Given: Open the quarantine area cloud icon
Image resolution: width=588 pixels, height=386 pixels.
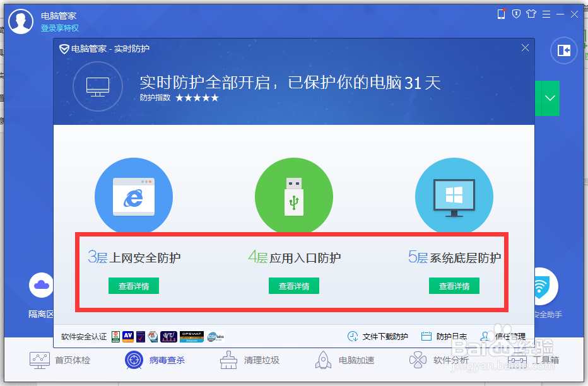Looking at the screenshot, I should [x=40, y=284].
